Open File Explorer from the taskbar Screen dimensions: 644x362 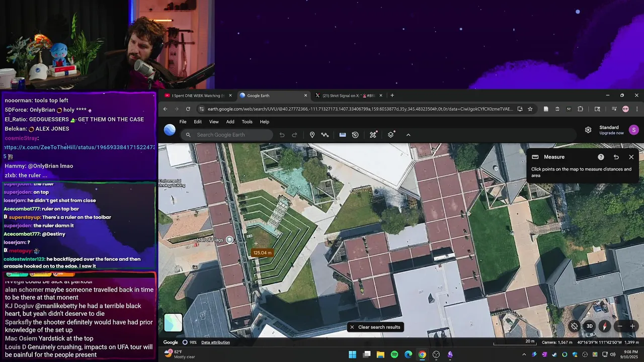[x=380, y=354]
